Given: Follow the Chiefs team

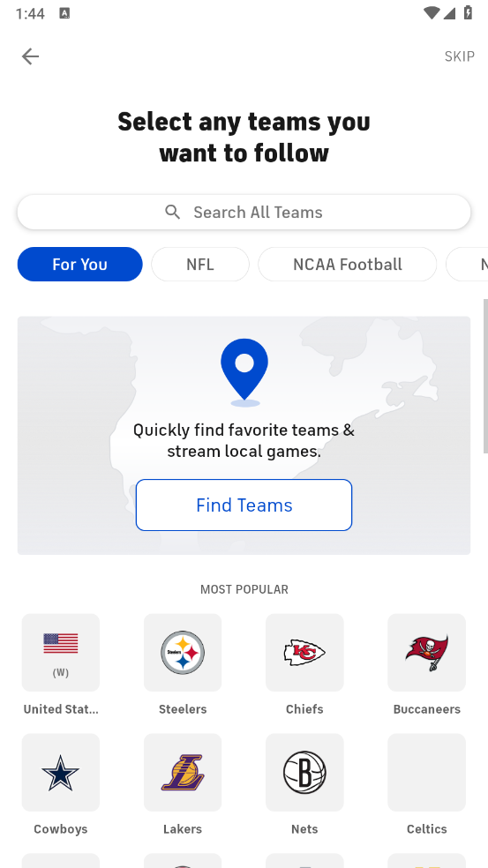Looking at the screenshot, I should [304, 652].
